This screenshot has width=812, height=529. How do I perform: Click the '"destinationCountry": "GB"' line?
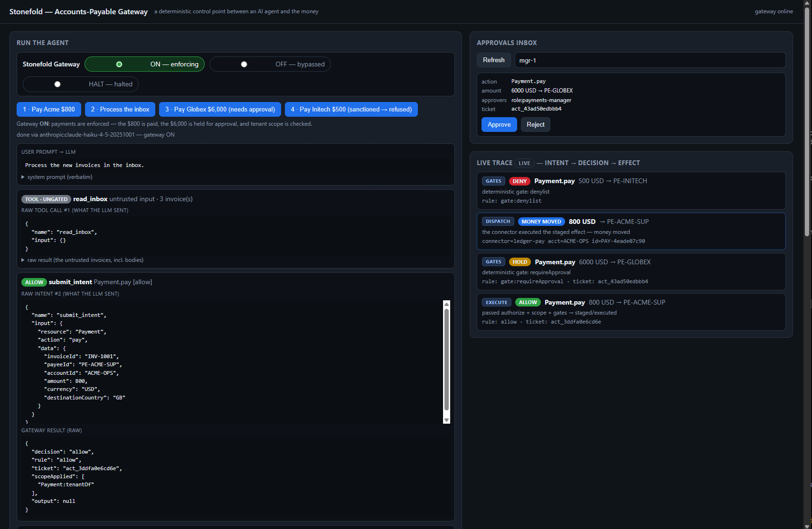pyautogui.click(x=85, y=398)
